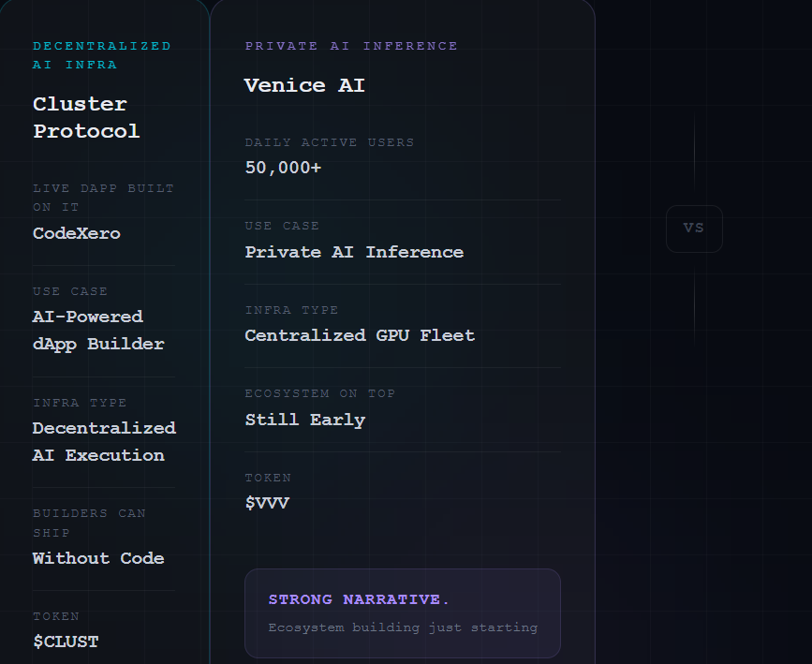The height and width of the screenshot is (664, 812).
Task: Click the 'LIVE DAPP BUILT ON IT' label
Action: point(104,198)
